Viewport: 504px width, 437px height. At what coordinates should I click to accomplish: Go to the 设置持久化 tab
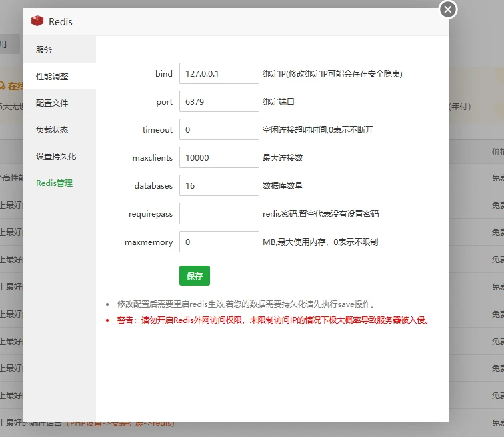click(59, 156)
